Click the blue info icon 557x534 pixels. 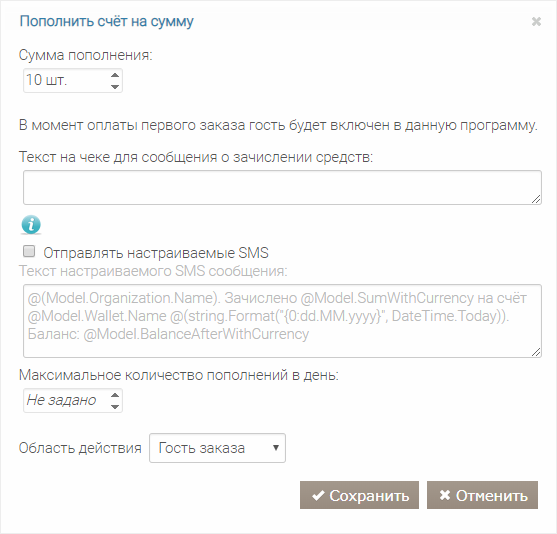31,225
